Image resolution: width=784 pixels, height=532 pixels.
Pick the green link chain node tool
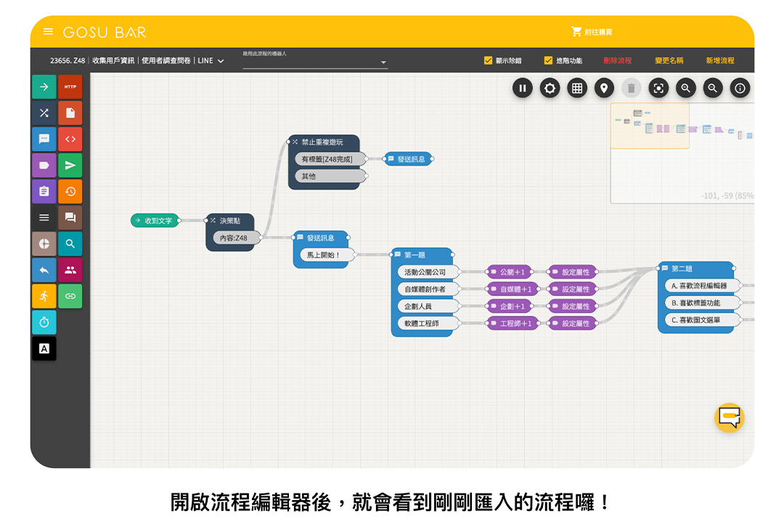70,296
